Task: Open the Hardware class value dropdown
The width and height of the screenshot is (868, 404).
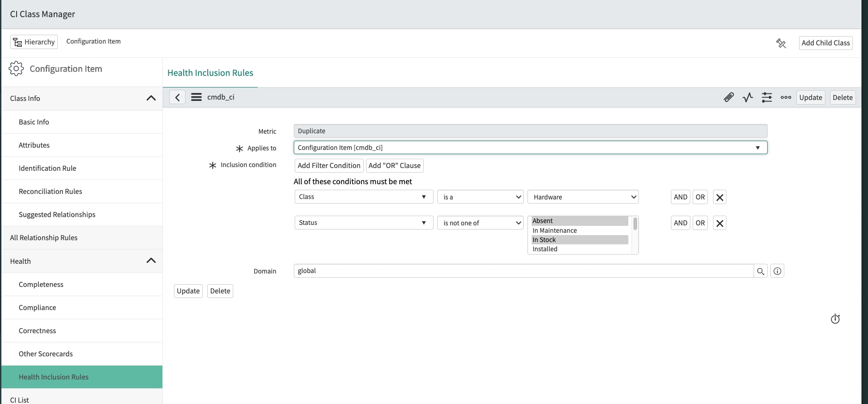Action: click(583, 197)
